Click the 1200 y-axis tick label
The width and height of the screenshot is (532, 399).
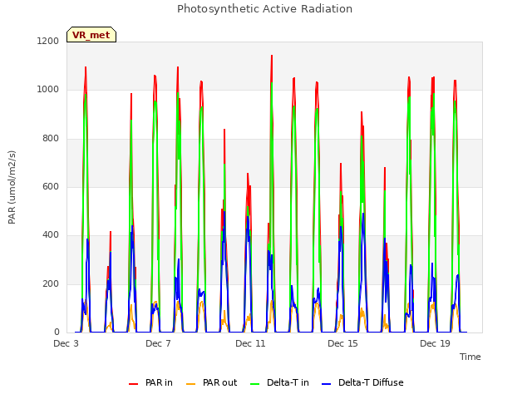click(x=48, y=41)
